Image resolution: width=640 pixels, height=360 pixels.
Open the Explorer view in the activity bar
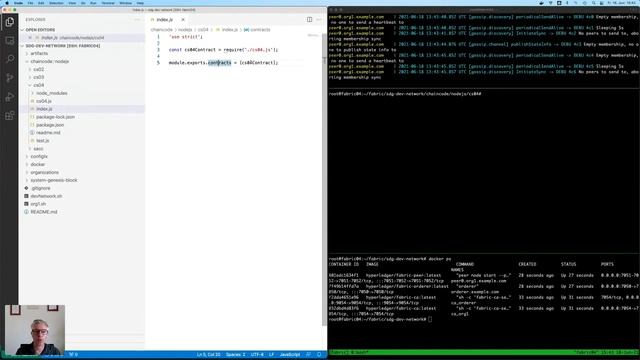9,22
